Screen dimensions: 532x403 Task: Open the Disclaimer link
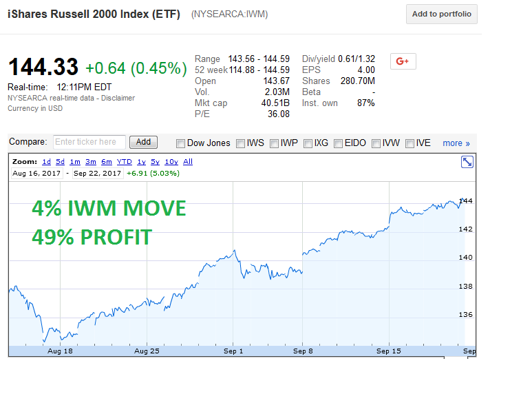[120, 98]
